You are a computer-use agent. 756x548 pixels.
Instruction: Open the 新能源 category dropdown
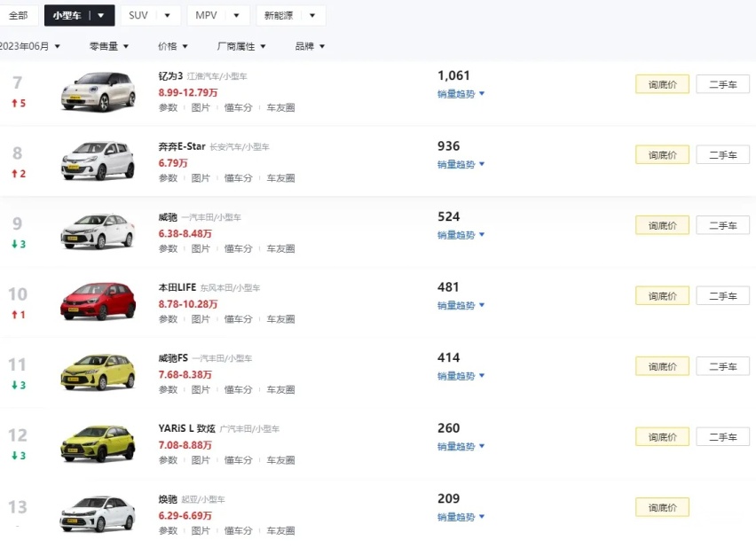(291, 15)
